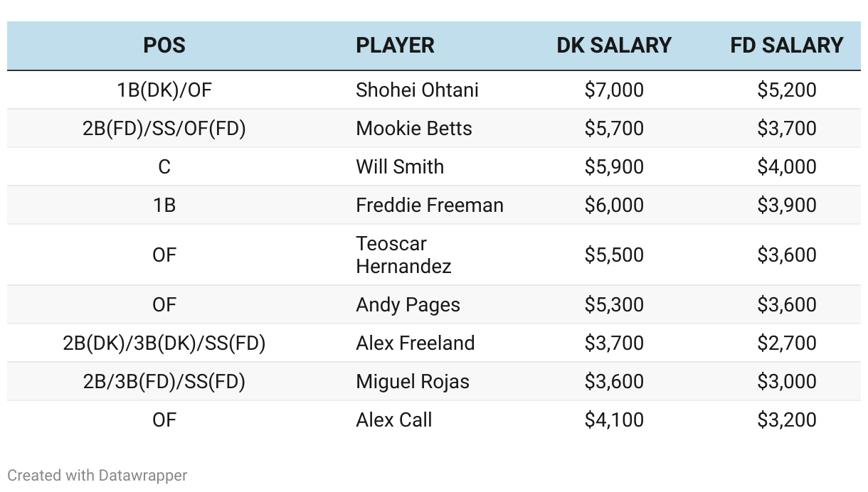868x492 pixels.
Task: Open the Created with Datawrapper link
Action: [97, 475]
